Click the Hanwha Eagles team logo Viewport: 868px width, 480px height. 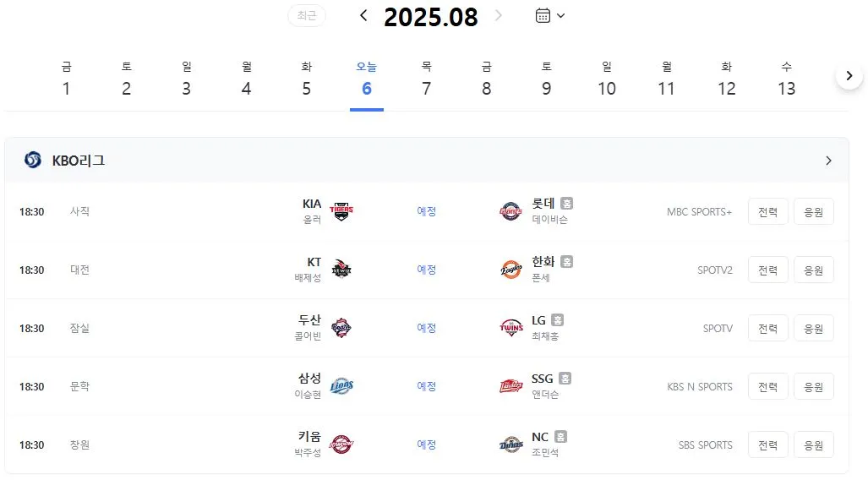coord(510,270)
